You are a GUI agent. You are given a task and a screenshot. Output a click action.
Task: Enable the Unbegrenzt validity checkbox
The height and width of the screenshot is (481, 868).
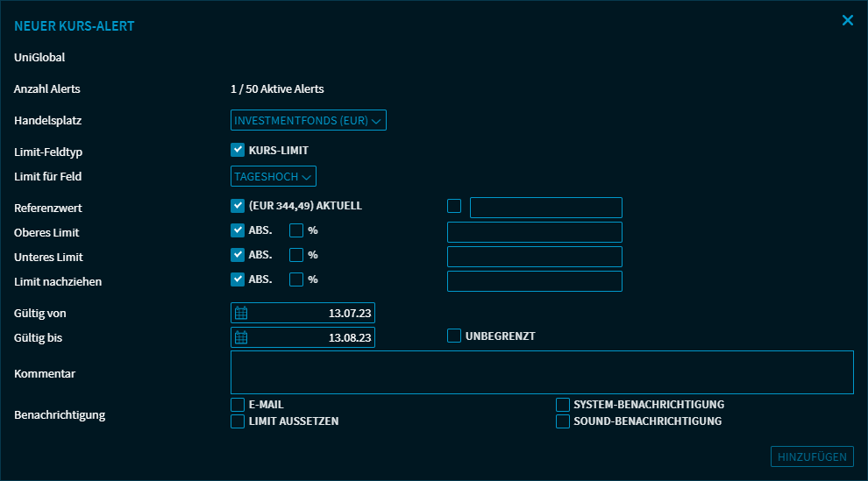(454, 336)
